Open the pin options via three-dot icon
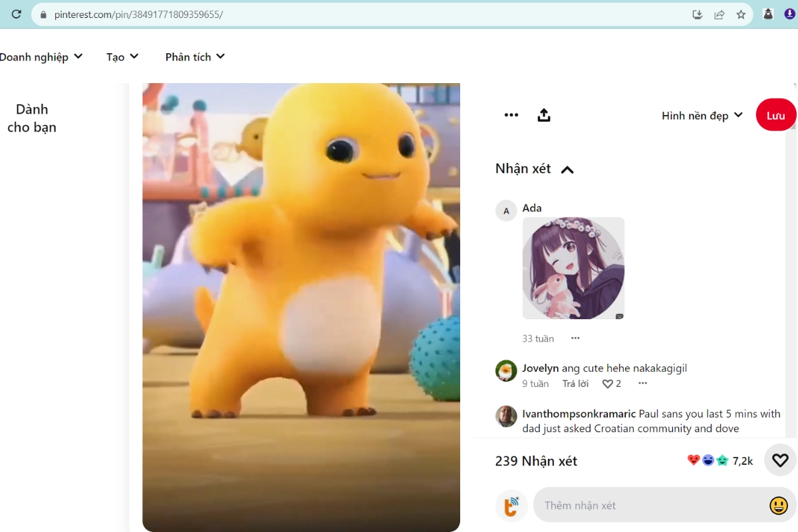Image resolution: width=798 pixels, height=532 pixels. (x=511, y=114)
